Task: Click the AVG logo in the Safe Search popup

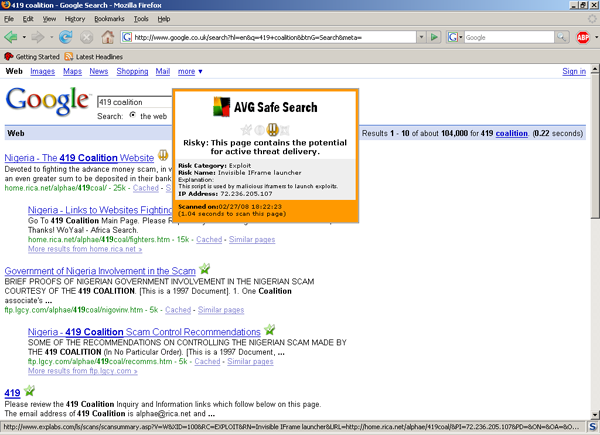Action: [222, 107]
